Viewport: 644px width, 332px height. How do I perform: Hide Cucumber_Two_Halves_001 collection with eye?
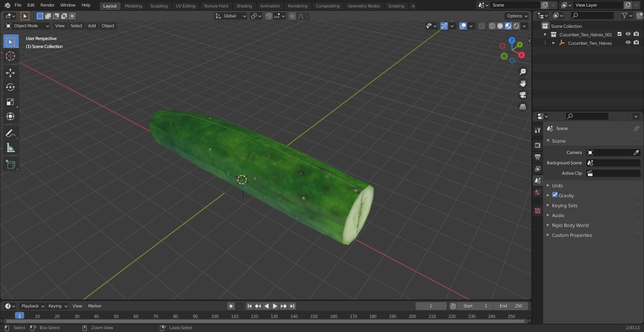628,34
